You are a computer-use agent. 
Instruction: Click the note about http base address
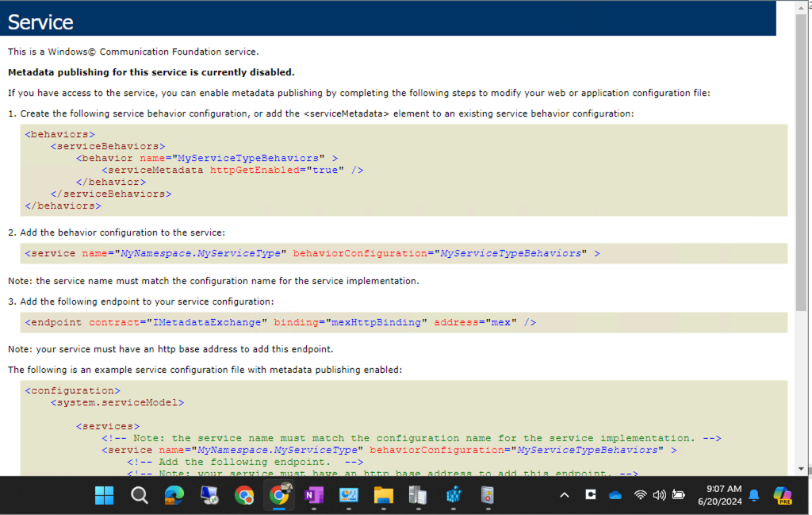click(170, 349)
